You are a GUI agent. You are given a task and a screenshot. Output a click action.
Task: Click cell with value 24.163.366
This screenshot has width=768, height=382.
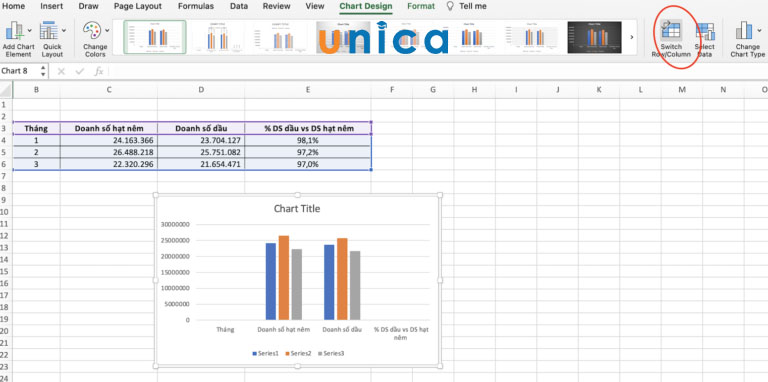[x=109, y=140]
